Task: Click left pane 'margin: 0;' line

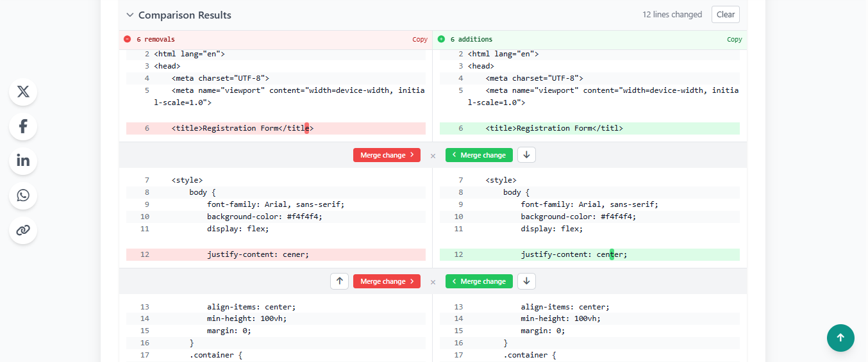Action: pos(276,331)
